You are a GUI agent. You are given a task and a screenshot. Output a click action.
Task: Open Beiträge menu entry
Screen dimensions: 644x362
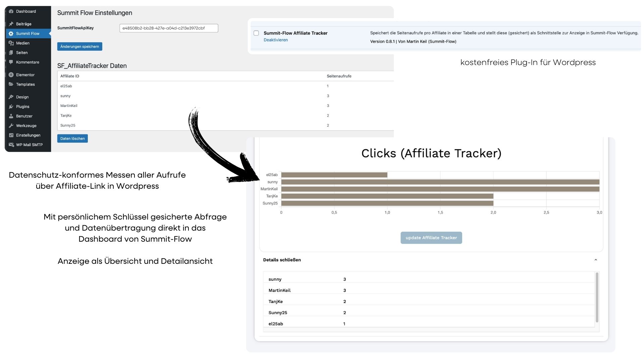(29, 24)
